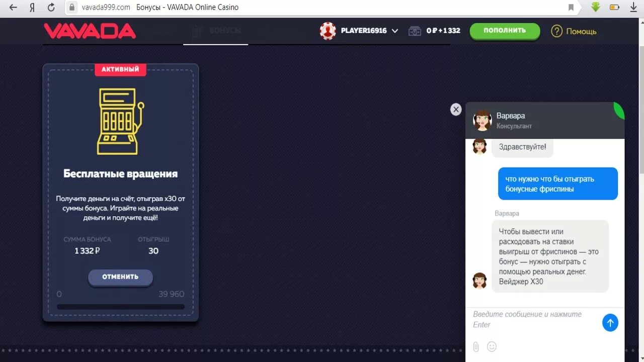Click the 39 960 wager target

(x=172, y=294)
